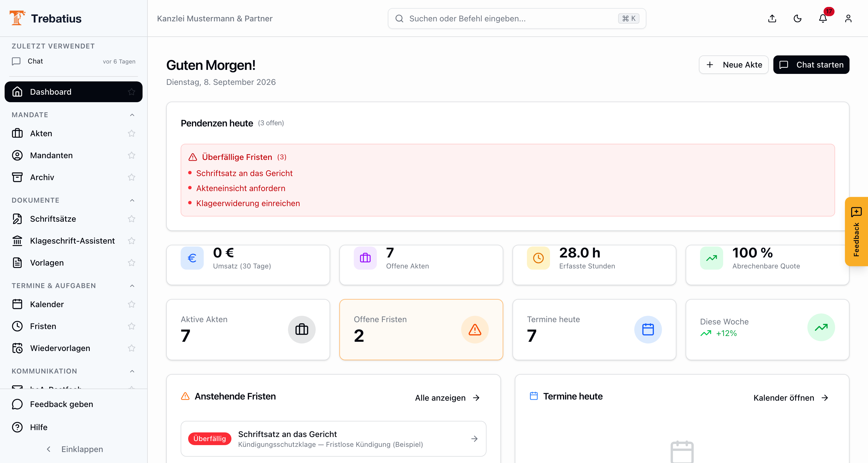
Task: Collapse the DOKUMENTE section
Action: click(132, 201)
